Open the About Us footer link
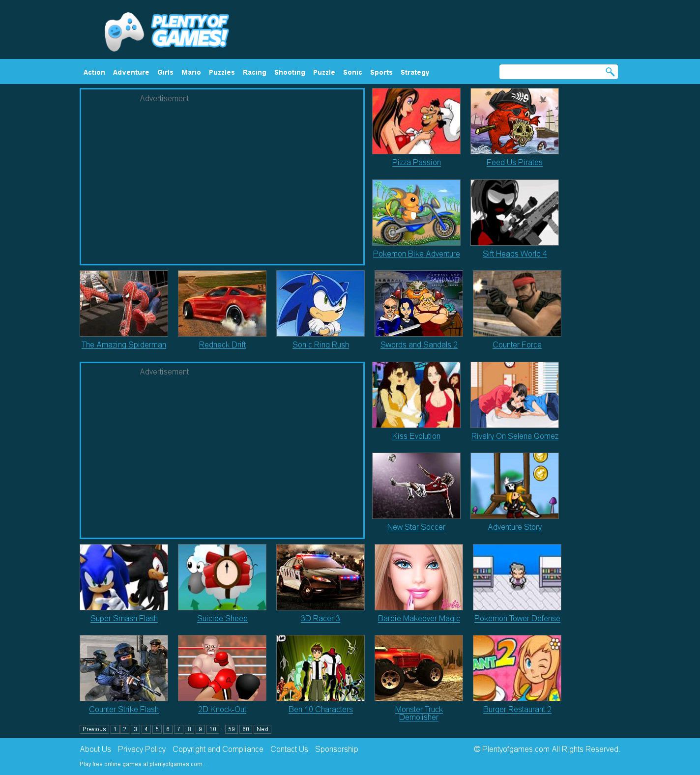 point(95,749)
